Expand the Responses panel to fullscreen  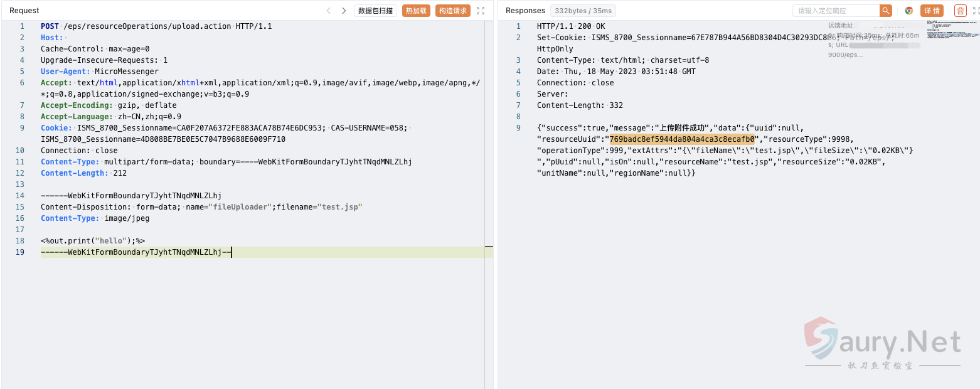point(973,11)
